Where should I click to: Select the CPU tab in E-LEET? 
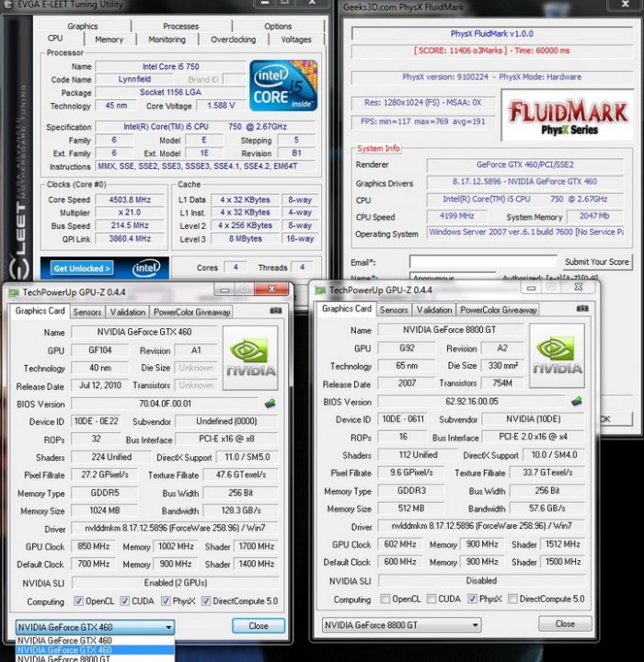[x=55, y=39]
